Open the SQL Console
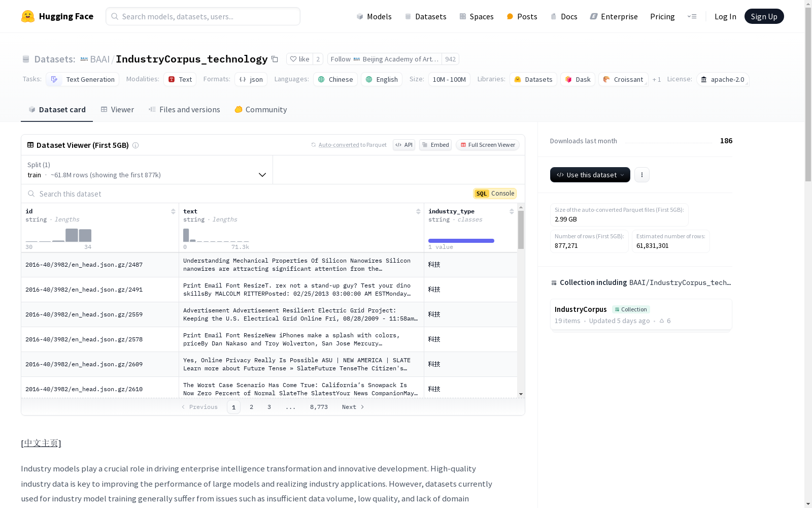Viewport: 812px width, 508px height. 495,194
